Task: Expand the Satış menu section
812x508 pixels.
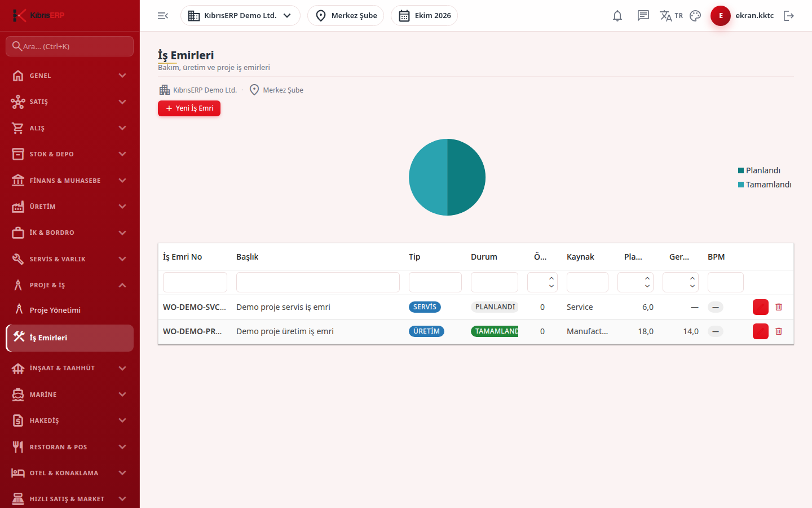Action: tap(70, 102)
